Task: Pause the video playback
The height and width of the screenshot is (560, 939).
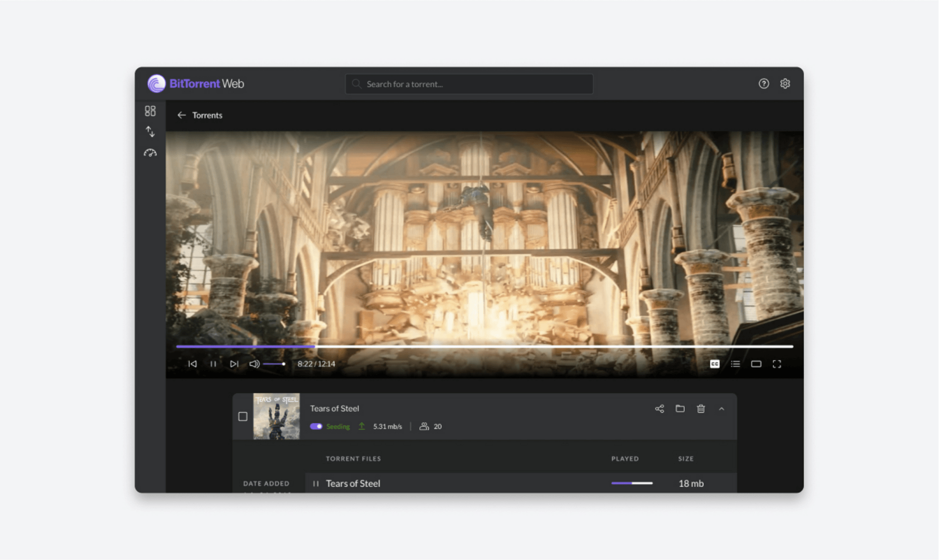Action: coord(213,364)
